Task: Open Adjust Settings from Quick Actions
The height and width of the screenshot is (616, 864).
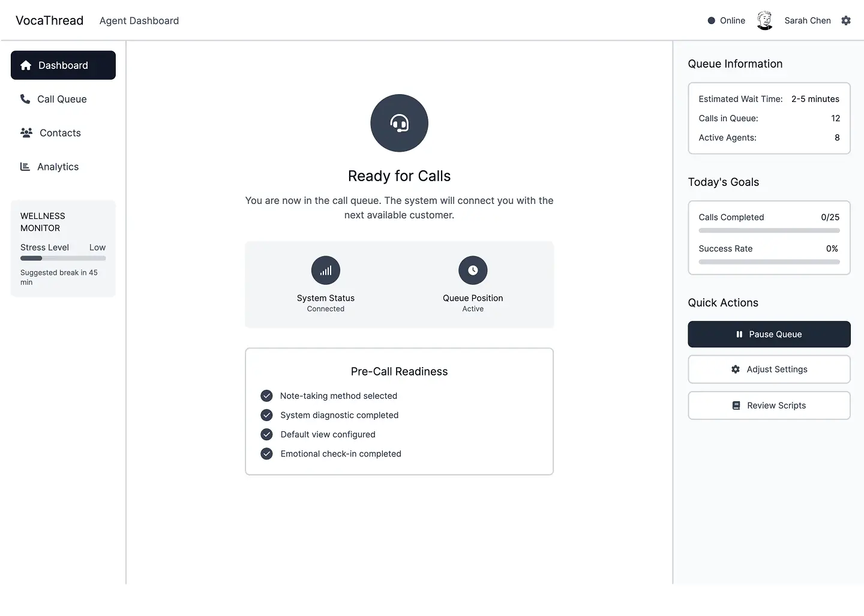Action: 769,369
